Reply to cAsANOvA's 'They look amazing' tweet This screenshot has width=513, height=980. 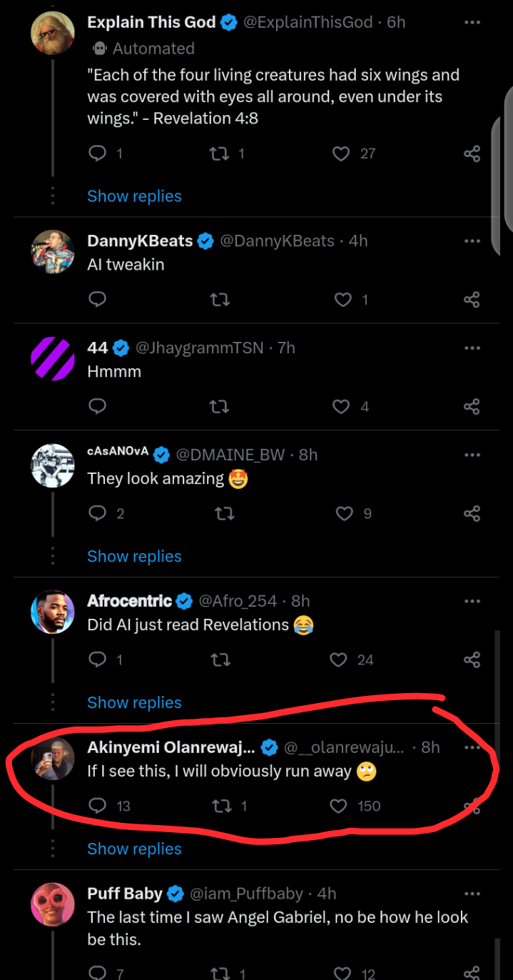coord(98,514)
